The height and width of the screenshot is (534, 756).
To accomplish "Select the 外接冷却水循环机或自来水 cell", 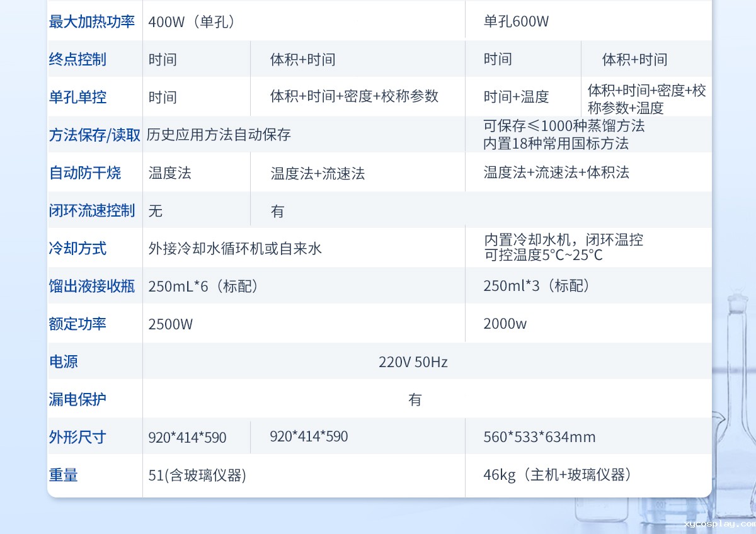I will point(235,249).
